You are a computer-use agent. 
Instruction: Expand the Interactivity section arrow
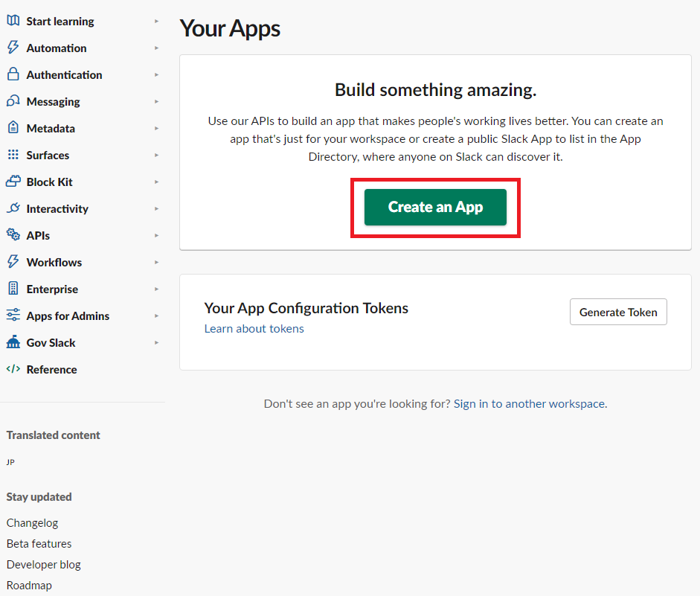(157, 208)
